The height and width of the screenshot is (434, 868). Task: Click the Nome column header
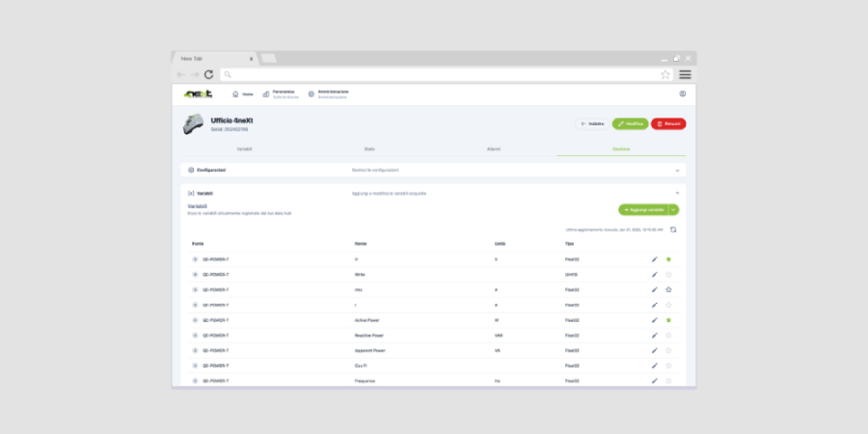(x=361, y=244)
